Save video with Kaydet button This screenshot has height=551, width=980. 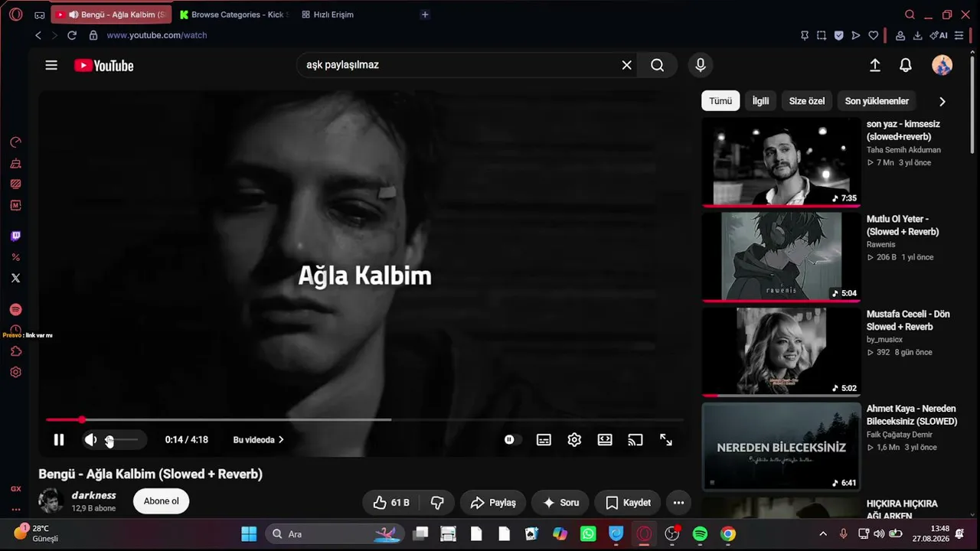628,503
